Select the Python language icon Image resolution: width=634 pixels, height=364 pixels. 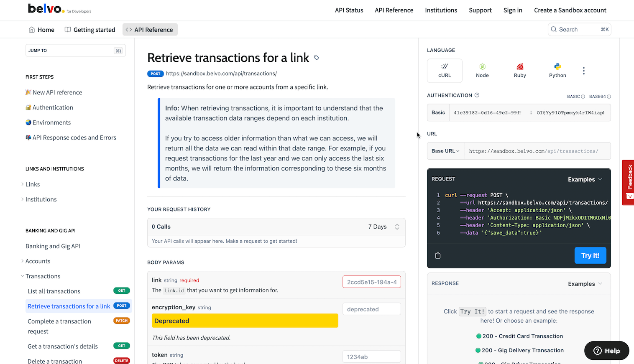point(557,71)
